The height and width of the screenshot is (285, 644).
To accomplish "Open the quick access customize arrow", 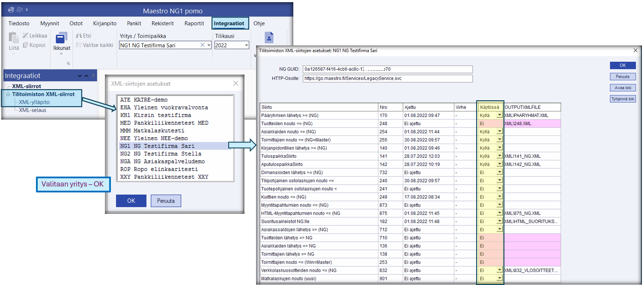I will [x=27, y=9].
